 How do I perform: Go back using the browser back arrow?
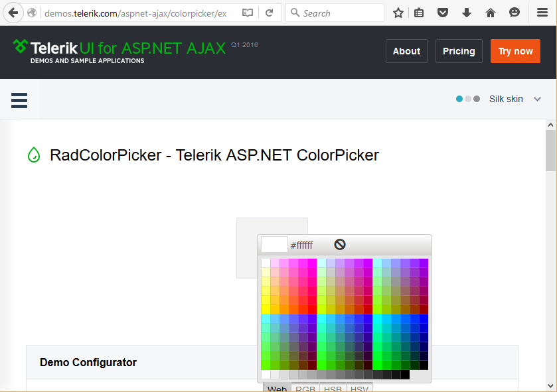pyautogui.click(x=13, y=13)
